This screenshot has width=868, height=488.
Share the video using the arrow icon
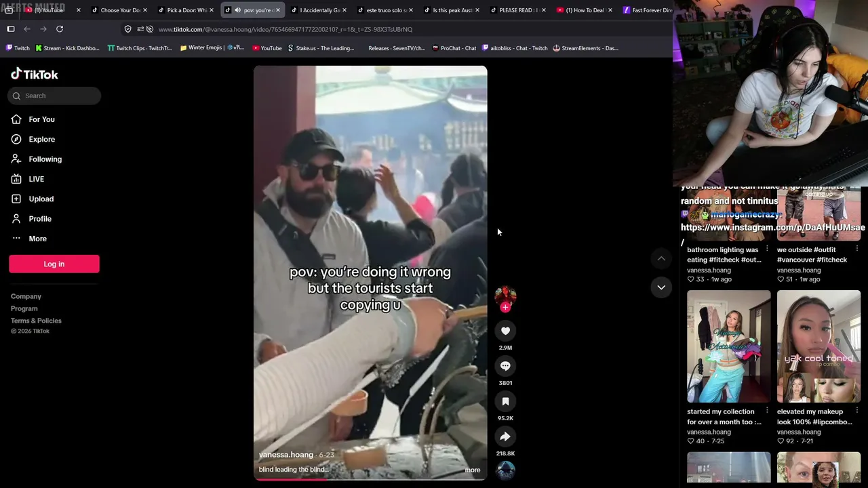505,436
